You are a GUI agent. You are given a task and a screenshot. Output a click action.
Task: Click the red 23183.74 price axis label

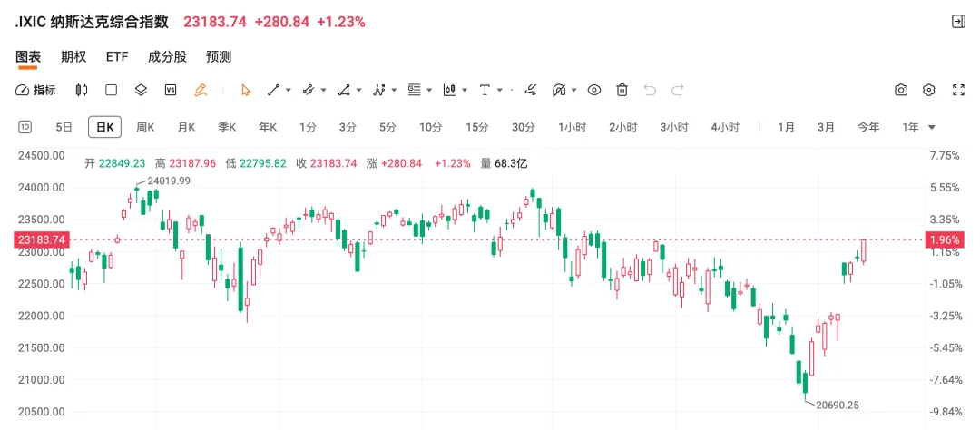(40, 239)
